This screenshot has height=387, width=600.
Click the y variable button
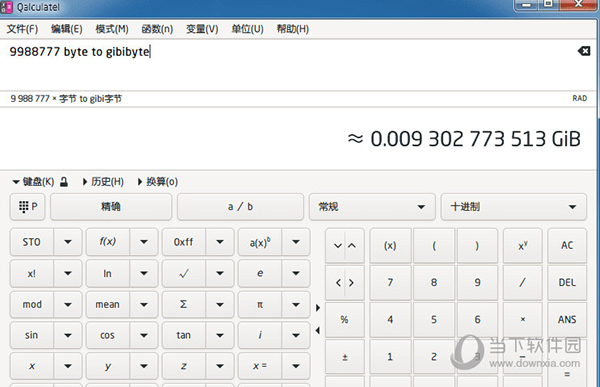108,366
